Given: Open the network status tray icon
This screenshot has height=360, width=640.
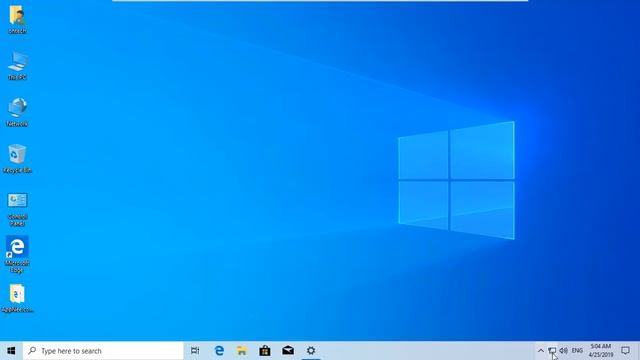Looking at the screenshot, I should point(552,351).
